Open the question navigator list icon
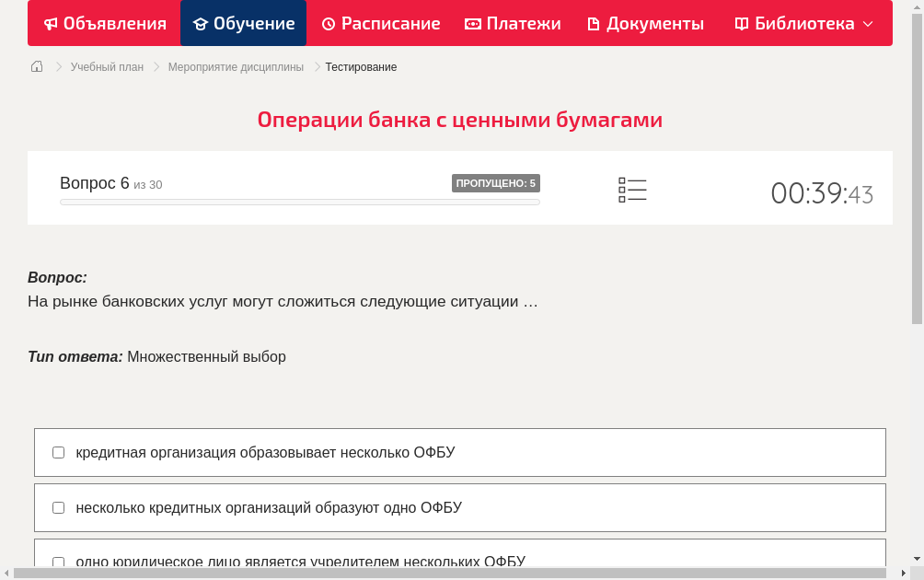Viewport: 924px width, 580px height. point(632,189)
